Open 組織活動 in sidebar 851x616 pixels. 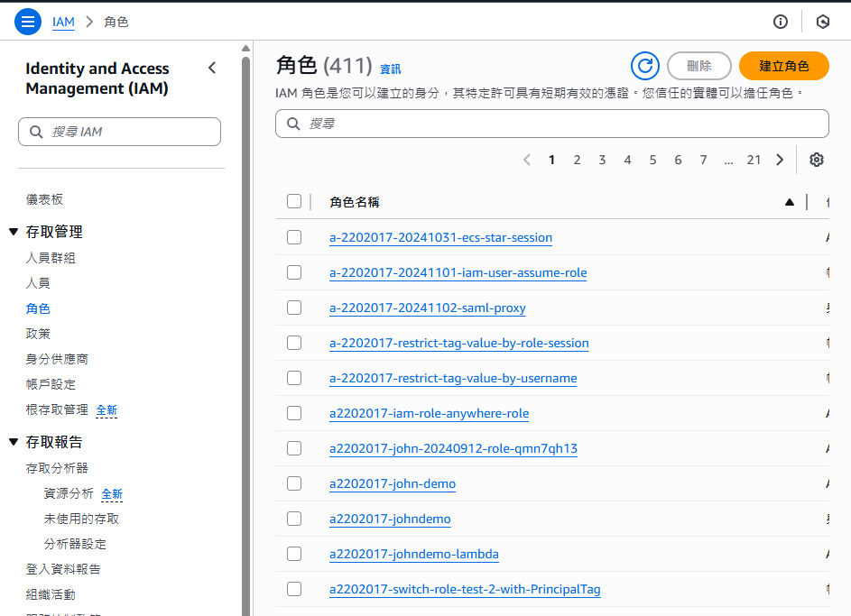(51, 595)
